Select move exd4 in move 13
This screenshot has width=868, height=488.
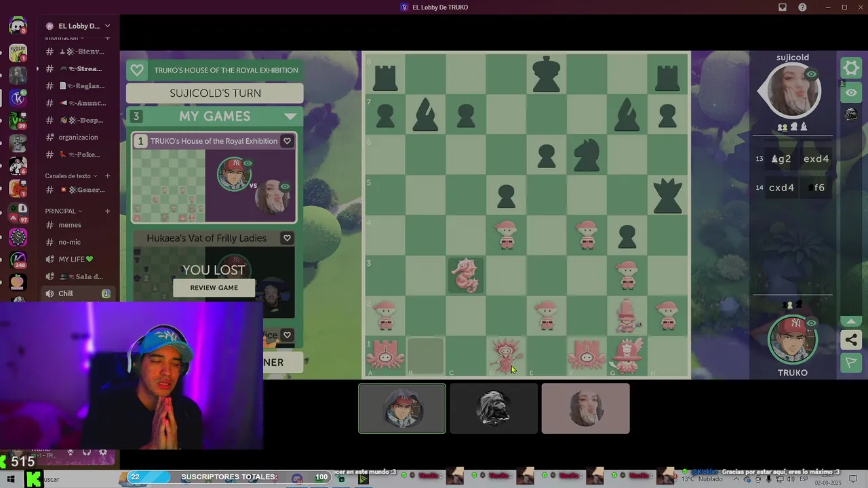pos(816,159)
